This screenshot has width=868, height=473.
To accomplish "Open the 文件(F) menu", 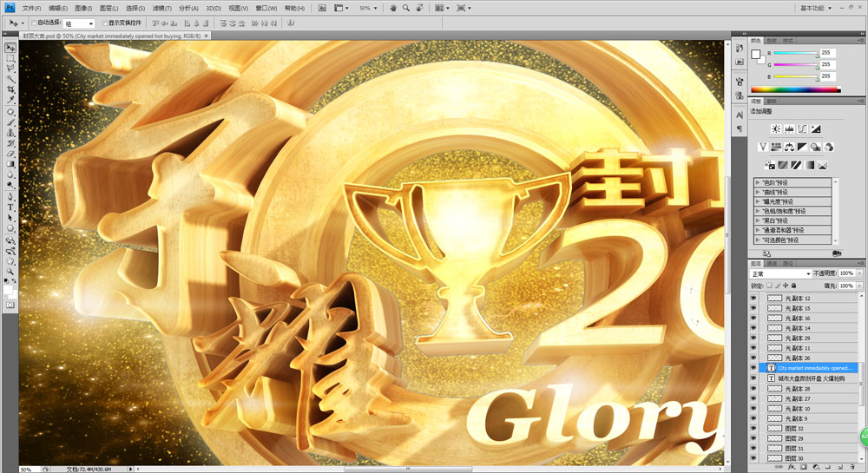I will [x=31, y=9].
